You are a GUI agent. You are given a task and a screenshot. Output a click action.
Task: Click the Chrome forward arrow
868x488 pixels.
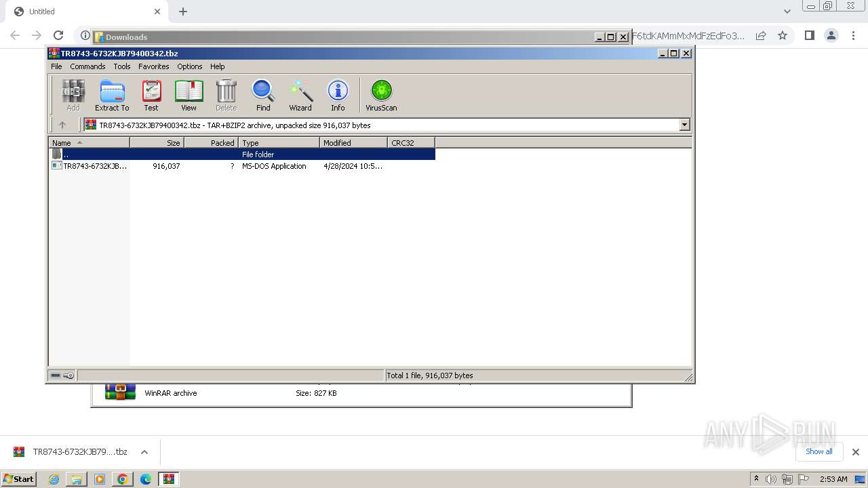37,35
